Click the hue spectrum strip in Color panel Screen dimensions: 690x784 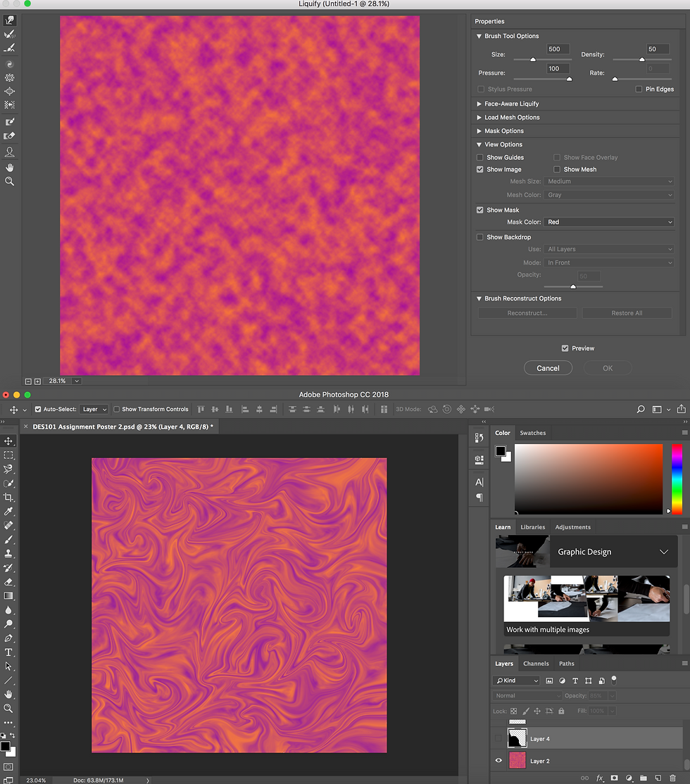(677, 479)
